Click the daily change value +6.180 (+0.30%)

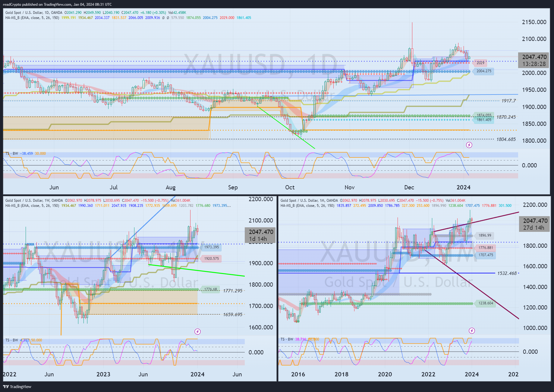(x=153, y=13)
